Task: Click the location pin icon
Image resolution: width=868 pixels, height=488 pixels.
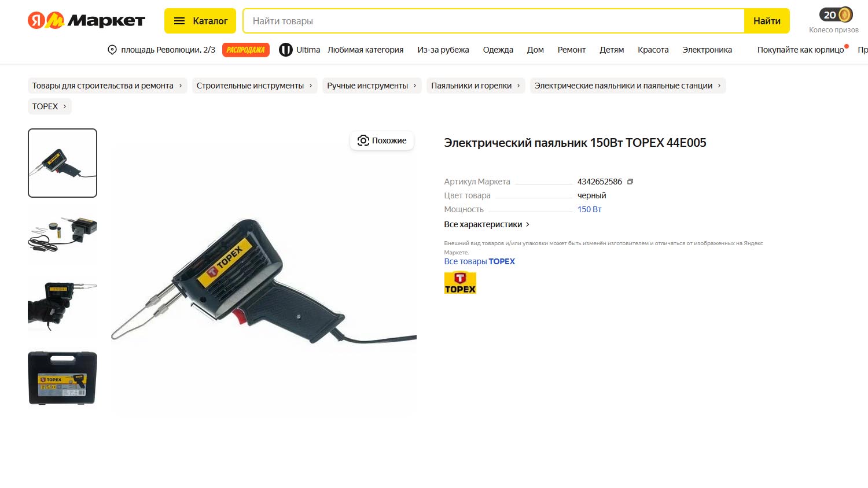Action: 112,50
